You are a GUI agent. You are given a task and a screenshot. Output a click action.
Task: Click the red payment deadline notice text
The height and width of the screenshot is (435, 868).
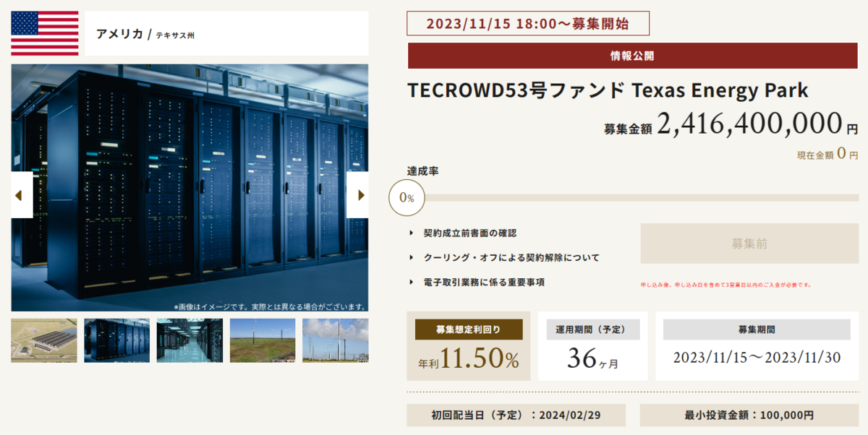[x=726, y=285]
